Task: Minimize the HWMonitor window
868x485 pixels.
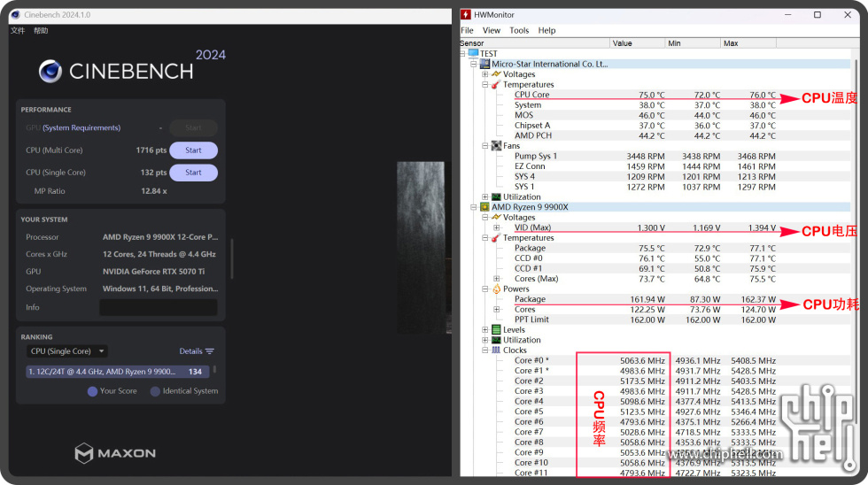Action: [787, 15]
